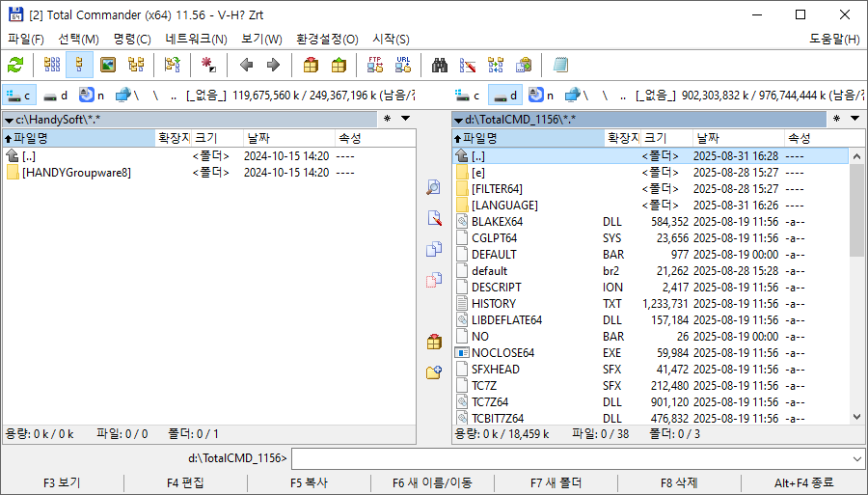Click the red move files icon in middle bar
This screenshot has width=868, height=495.
[434, 280]
